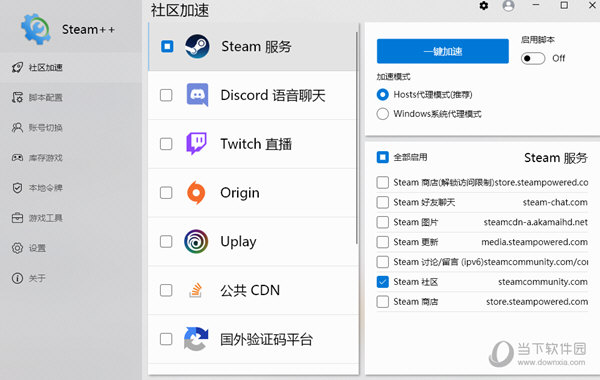The width and height of the screenshot is (600, 380).
Task: Open the 关于 sidebar page
Action: pos(71,278)
